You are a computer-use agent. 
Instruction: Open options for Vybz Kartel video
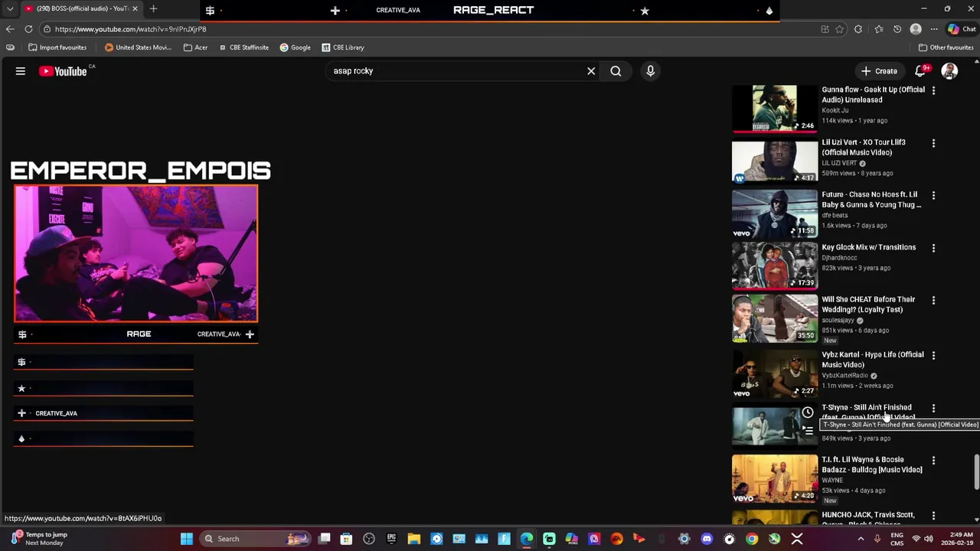click(933, 355)
